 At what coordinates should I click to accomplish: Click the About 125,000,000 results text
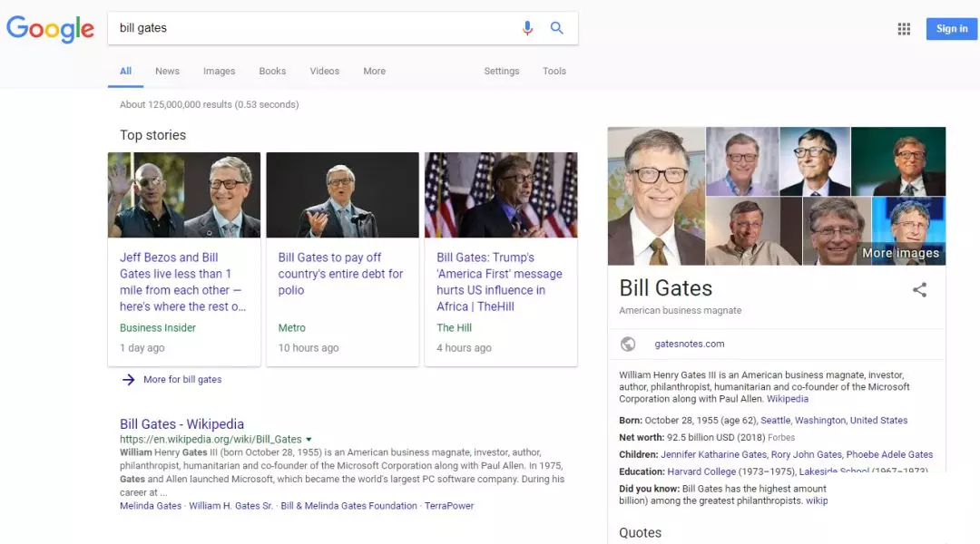pos(210,105)
